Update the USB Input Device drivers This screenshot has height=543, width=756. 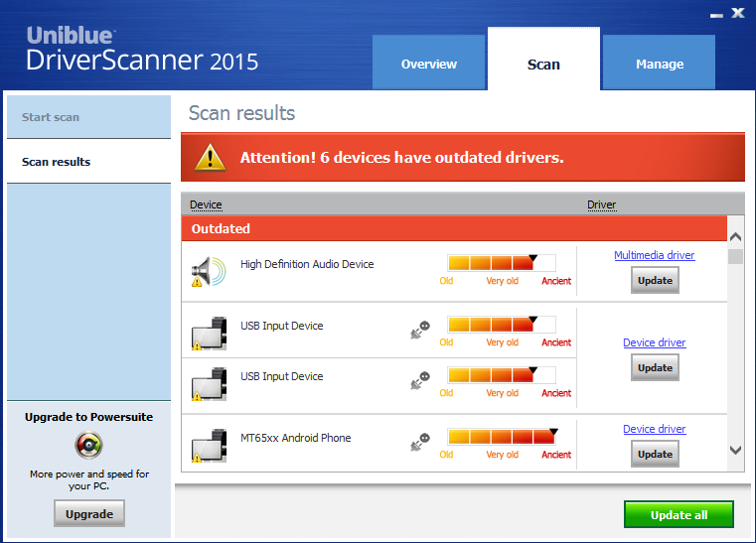[655, 367]
